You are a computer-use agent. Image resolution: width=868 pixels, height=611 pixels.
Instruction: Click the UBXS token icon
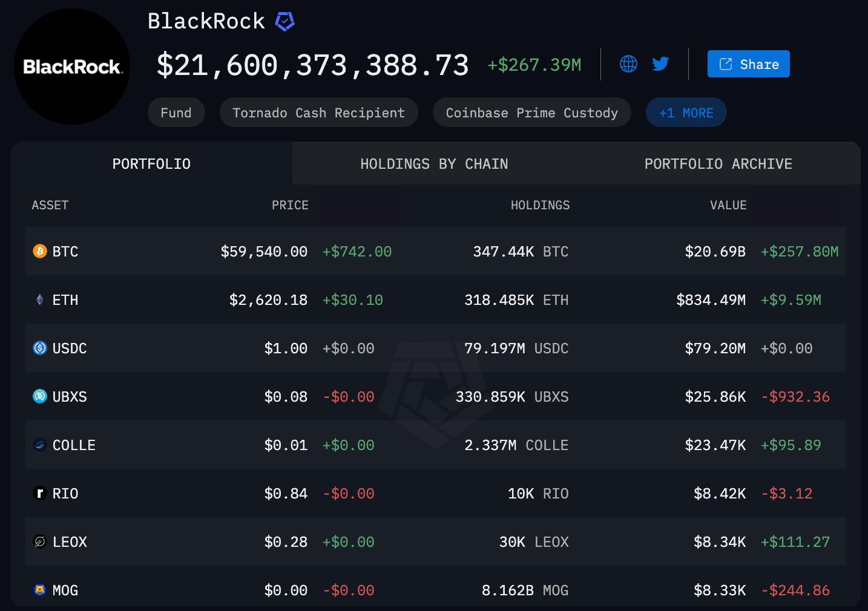[x=40, y=396]
